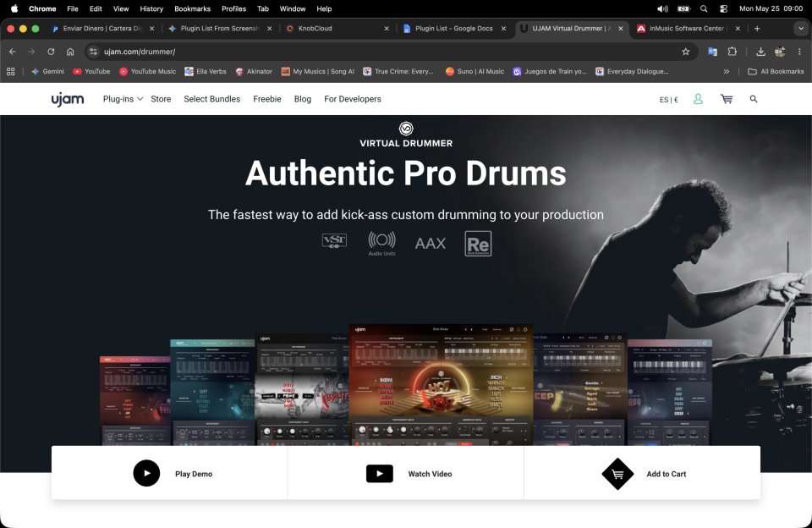Click the browser home icon
This screenshot has height=528, width=812.
(70, 52)
